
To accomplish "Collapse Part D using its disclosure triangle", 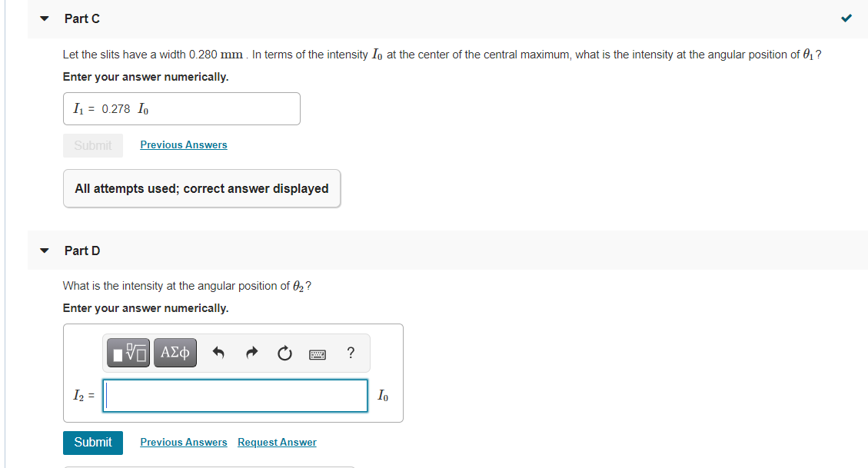I will click(44, 251).
